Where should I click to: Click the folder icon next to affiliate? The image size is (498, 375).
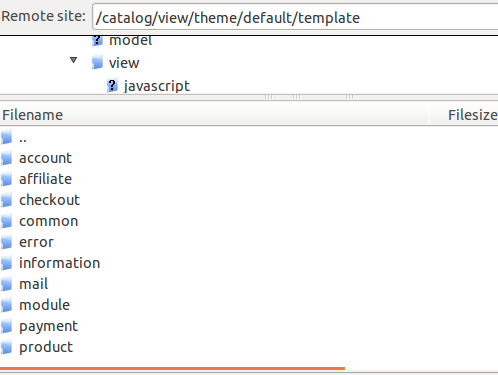click(6, 179)
